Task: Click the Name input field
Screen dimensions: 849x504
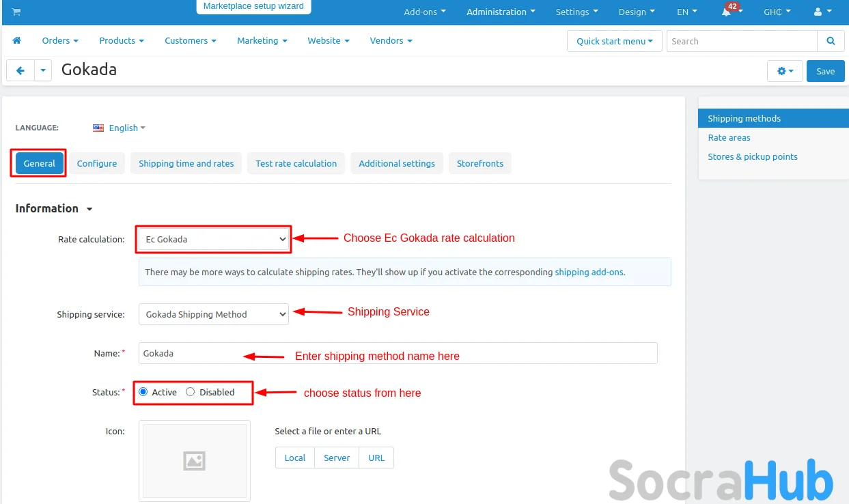Action: click(x=398, y=353)
